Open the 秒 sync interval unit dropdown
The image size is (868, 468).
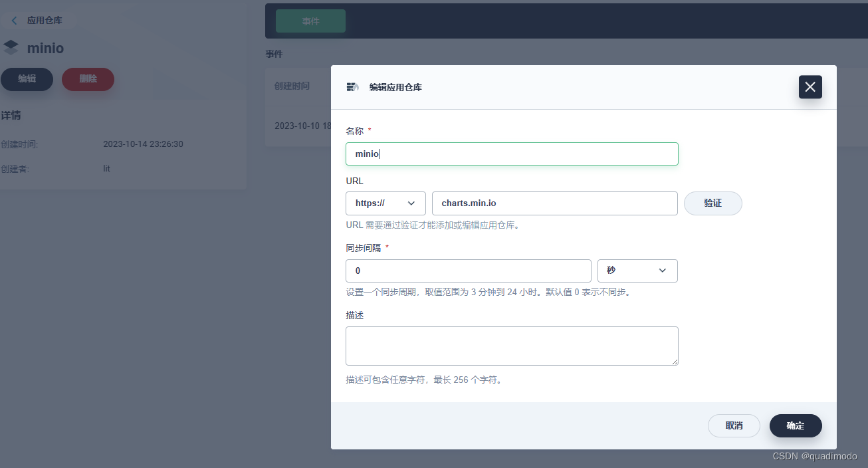coord(637,271)
